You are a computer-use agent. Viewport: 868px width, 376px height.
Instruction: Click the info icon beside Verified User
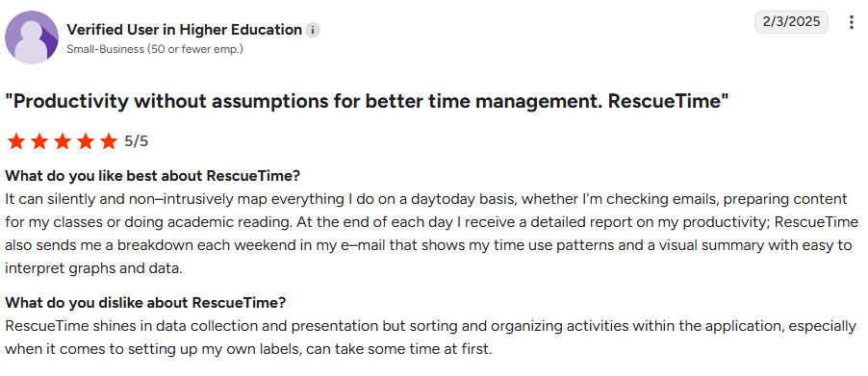tap(313, 30)
